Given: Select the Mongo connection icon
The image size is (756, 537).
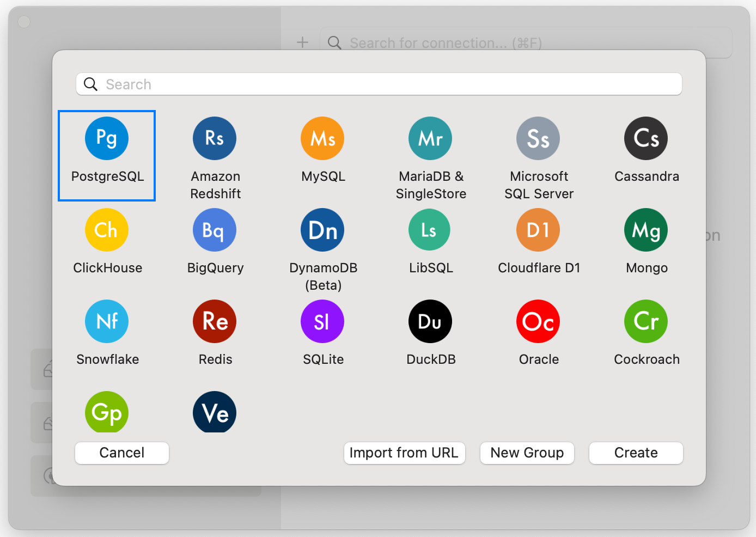Looking at the screenshot, I should [646, 230].
